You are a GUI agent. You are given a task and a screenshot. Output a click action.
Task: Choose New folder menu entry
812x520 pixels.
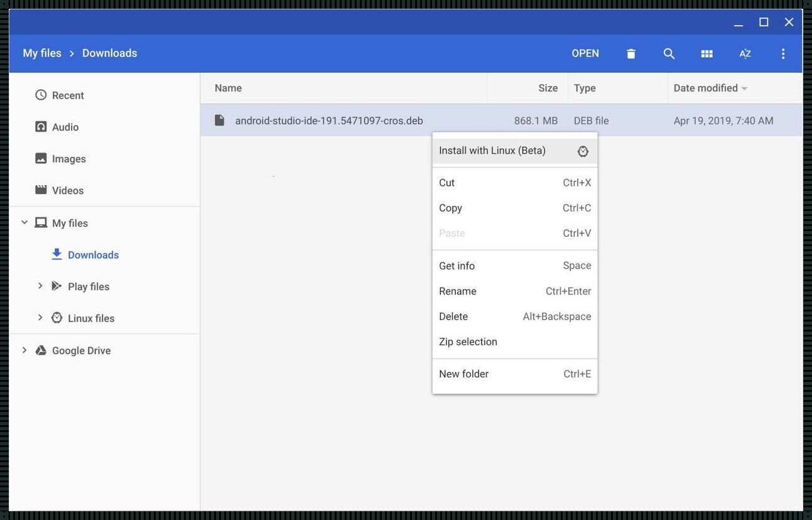pyautogui.click(x=515, y=374)
